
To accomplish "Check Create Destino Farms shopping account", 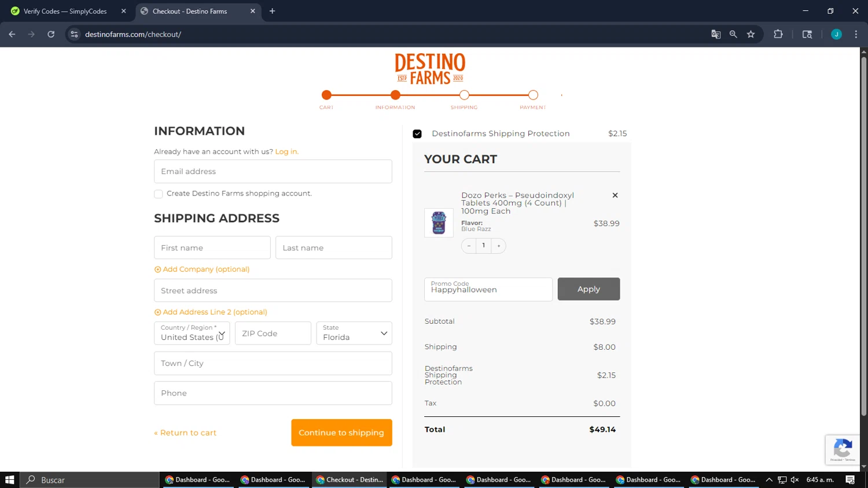I will click(158, 194).
